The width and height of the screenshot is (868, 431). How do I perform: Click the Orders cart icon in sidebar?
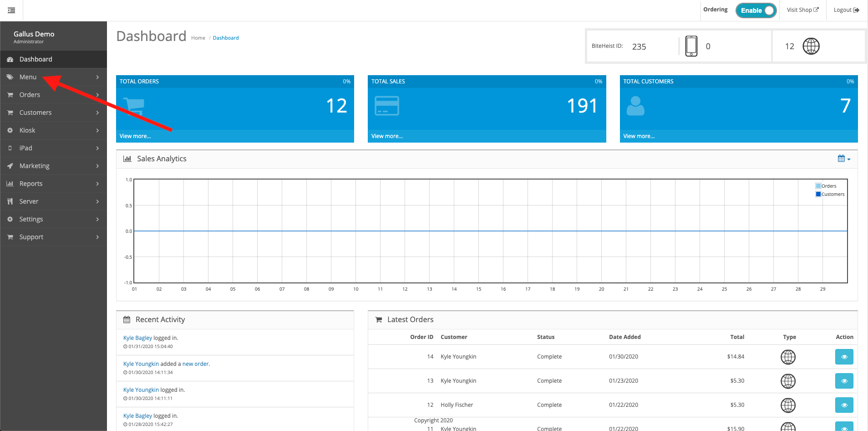coord(10,95)
